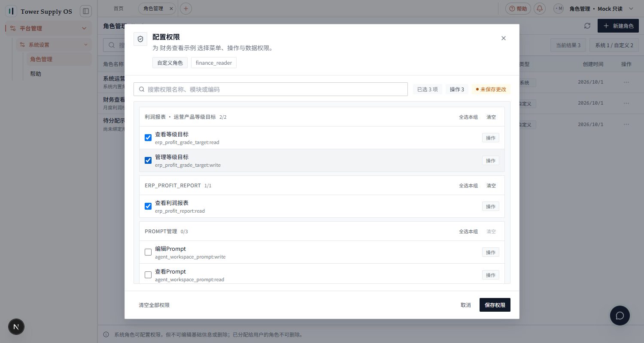Click the 帮助 button in top bar
The height and width of the screenshot is (343, 644).
point(518,8)
